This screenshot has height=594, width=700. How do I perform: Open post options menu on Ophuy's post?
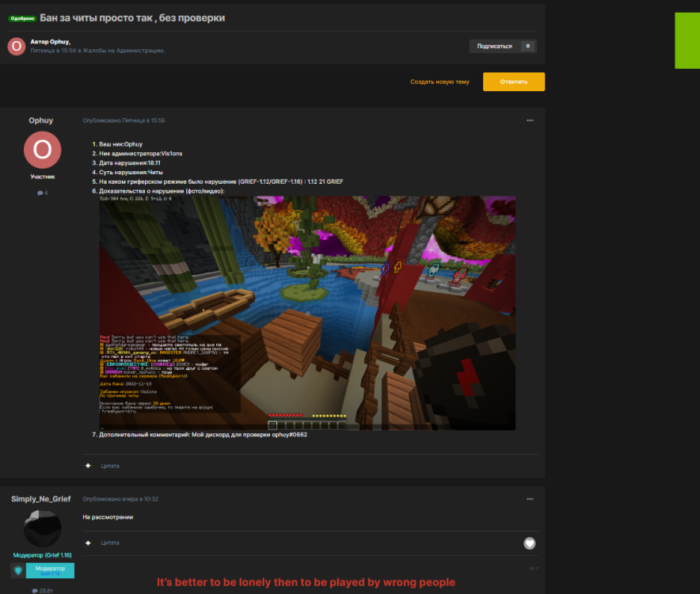[530, 120]
